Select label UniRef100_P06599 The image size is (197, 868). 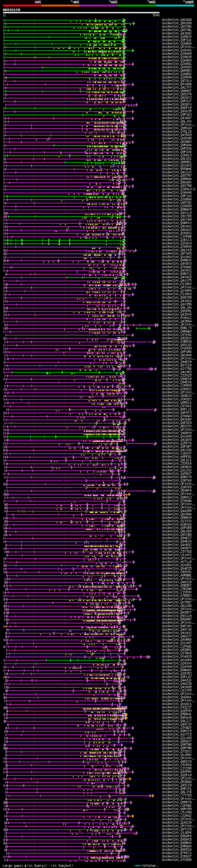point(177,349)
